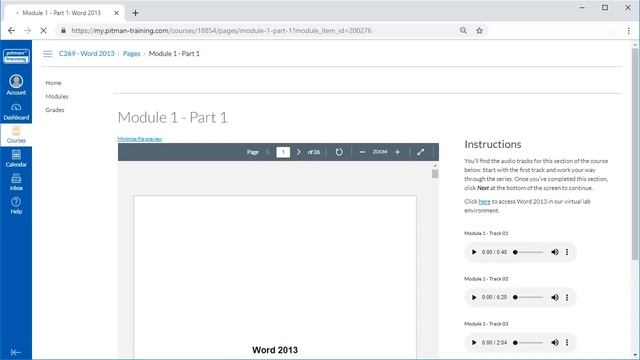Collapse the global navigation sidebar
The width and height of the screenshot is (640, 360).
(x=16, y=352)
